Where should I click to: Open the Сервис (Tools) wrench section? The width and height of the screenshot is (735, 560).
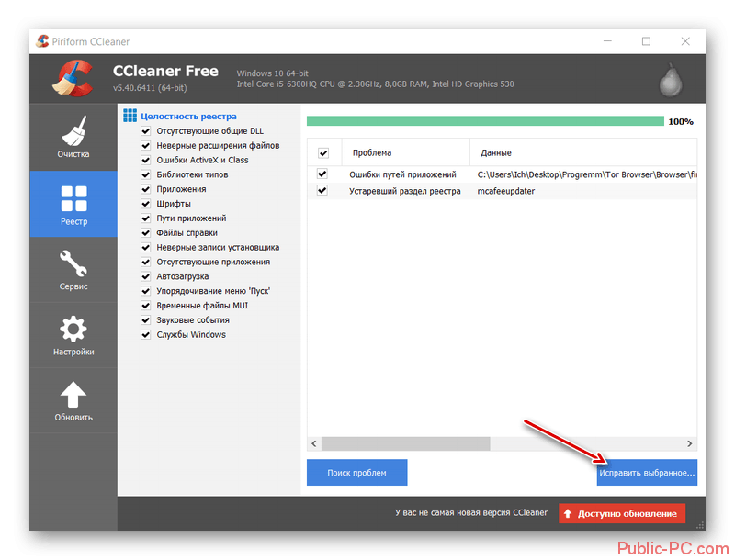[73, 270]
